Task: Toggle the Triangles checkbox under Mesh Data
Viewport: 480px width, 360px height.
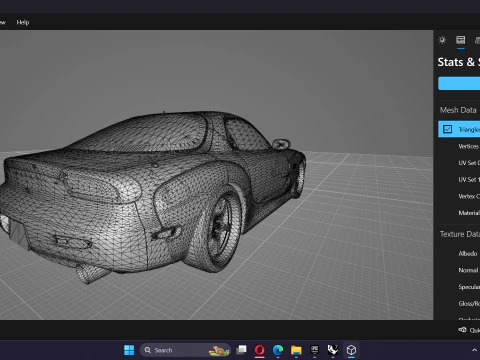Action: coord(447,129)
